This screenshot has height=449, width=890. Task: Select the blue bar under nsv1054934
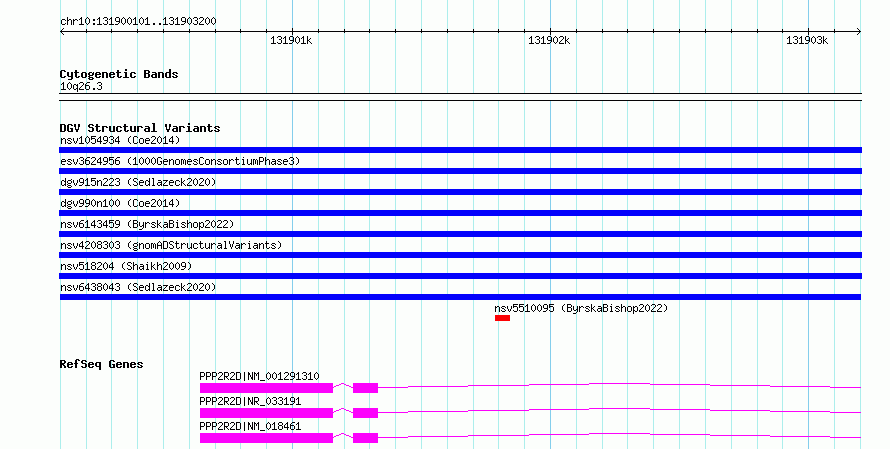pyautogui.click(x=461, y=150)
